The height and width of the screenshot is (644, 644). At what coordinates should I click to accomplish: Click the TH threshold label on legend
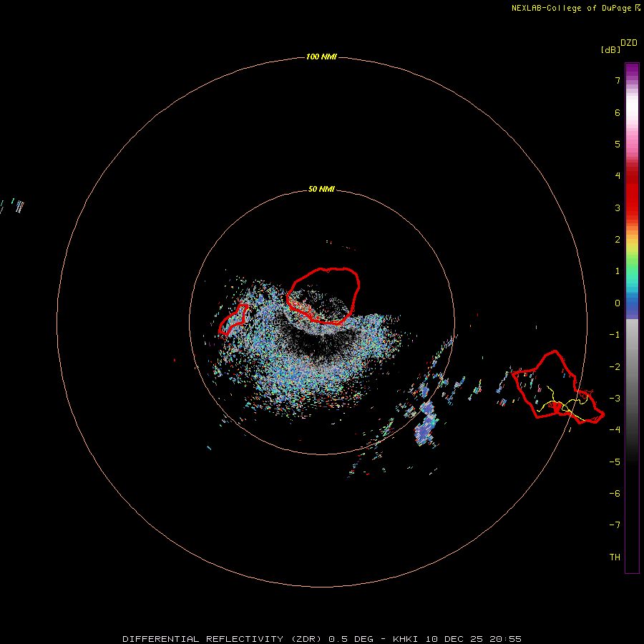pos(615,557)
